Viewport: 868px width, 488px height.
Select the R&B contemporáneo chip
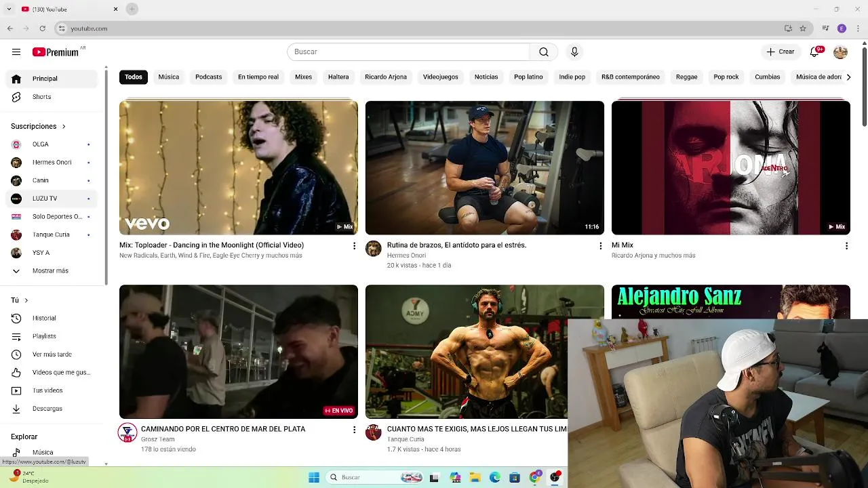pyautogui.click(x=631, y=77)
